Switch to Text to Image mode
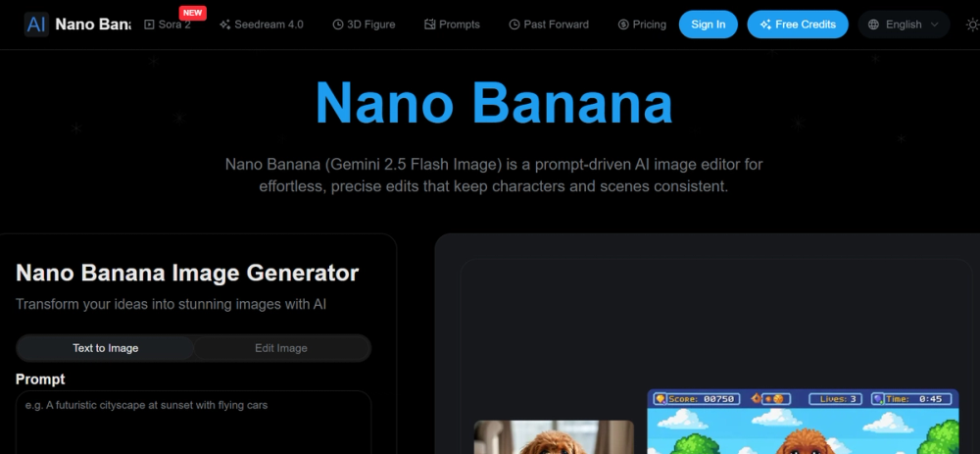 105,348
